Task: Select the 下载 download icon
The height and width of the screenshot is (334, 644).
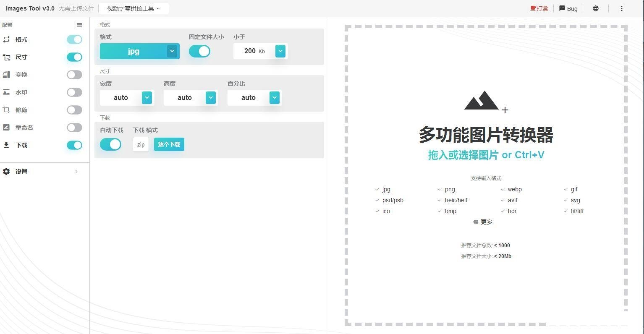Action: tap(6, 145)
